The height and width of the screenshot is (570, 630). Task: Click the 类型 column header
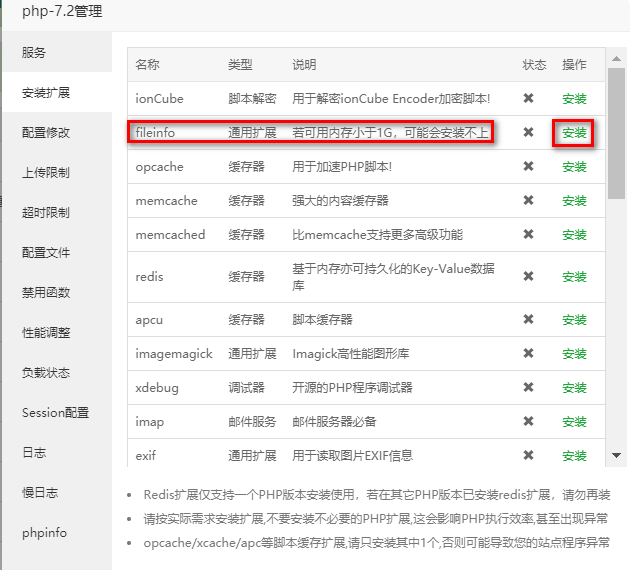(x=240, y=64)
